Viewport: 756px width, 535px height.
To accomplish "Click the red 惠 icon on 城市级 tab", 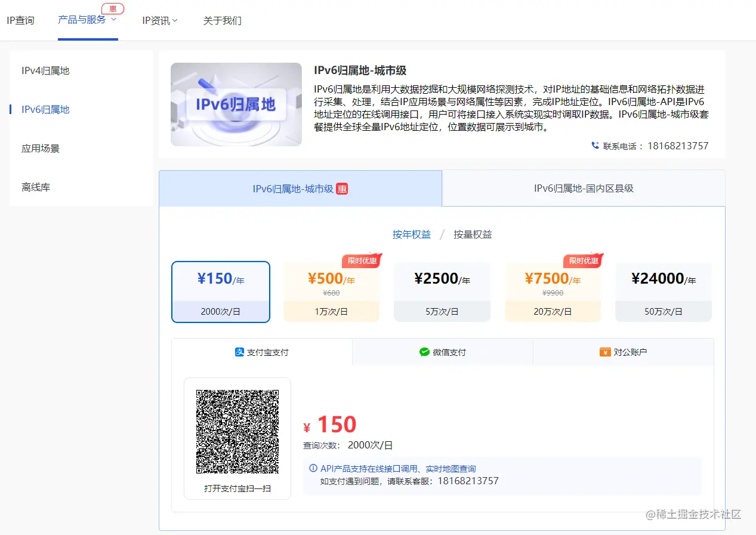I will [342, 189].
